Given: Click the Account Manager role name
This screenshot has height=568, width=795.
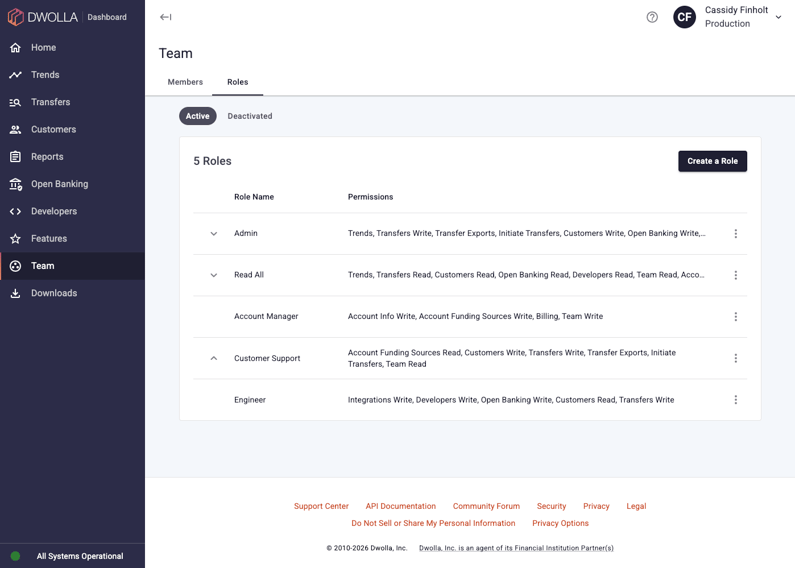Looking at the screenshot, I should 266,316.
